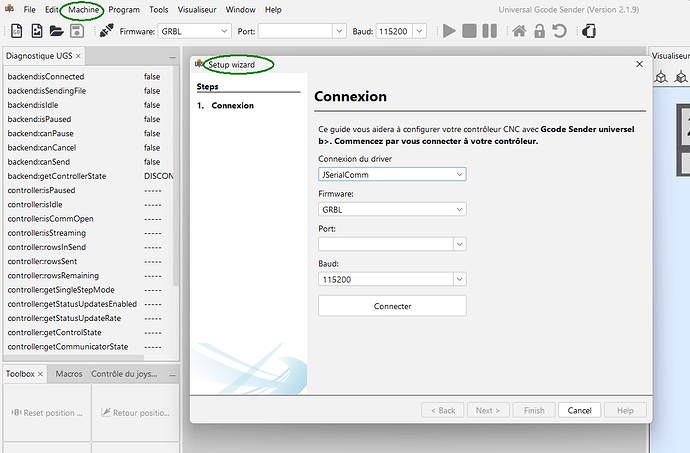Screen dimensions: 690x453
Task: Click the Connecter button
Action: coord(392,306)
